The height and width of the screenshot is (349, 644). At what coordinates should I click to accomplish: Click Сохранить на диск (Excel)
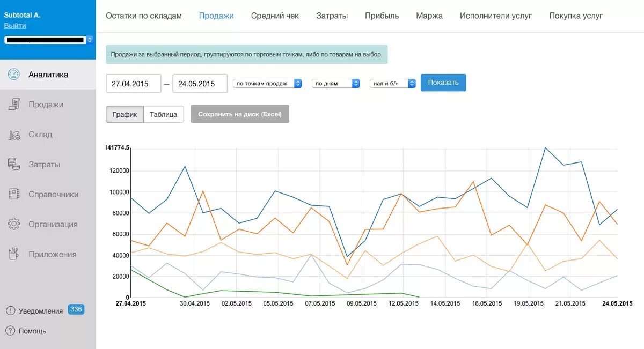(239, 114)
